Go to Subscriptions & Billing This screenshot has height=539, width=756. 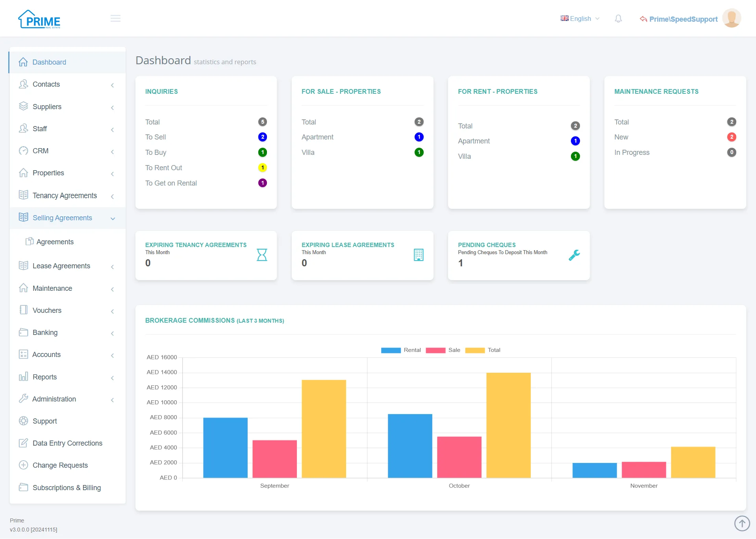click(x=67, y=488)
